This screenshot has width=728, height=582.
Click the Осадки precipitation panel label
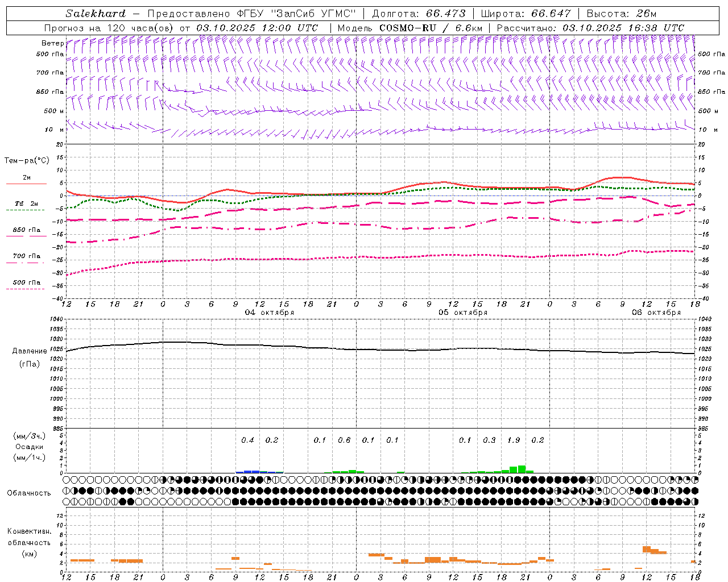click(x=30, y=447)
